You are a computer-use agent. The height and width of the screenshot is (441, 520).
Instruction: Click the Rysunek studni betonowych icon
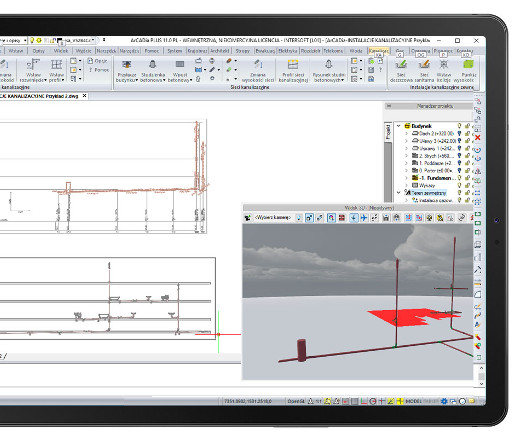click(x=329, y=64)
